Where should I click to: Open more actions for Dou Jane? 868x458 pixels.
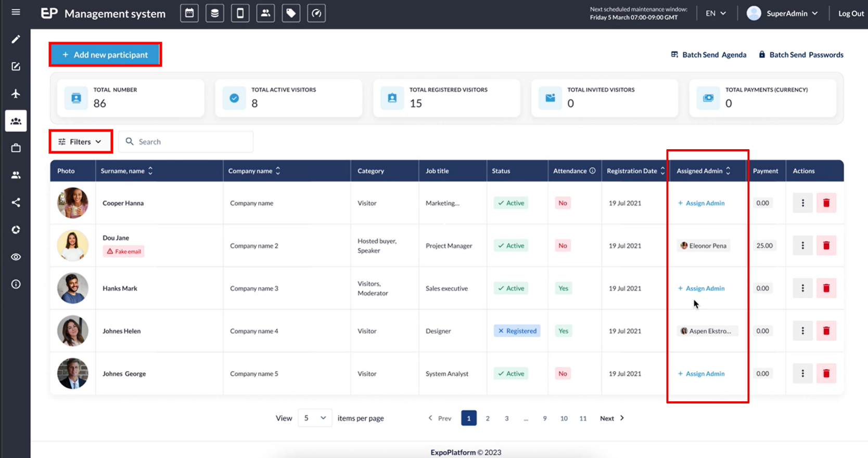tap(802, 245)
